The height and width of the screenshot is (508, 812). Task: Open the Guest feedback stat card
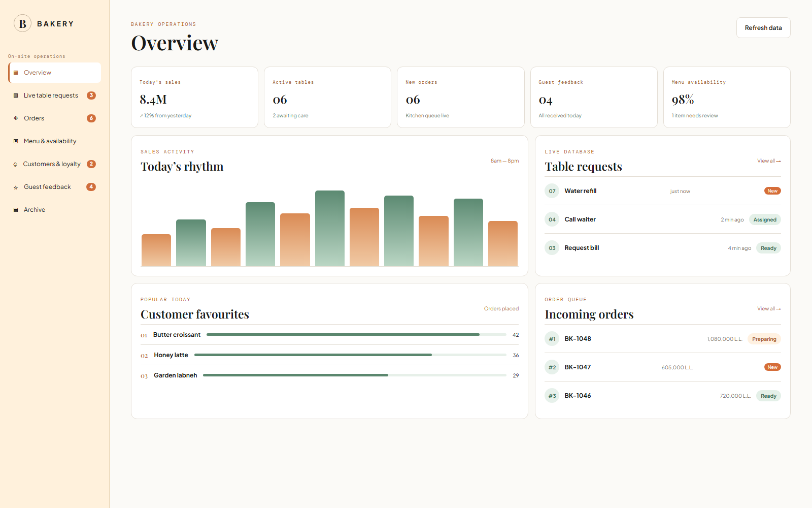pos(594,98)
